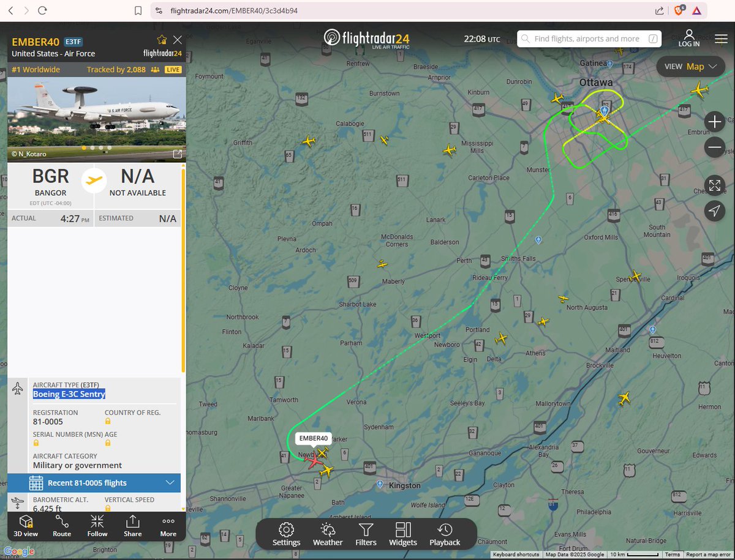Screen dimensions: 735x560
Task: Show the Route of the flight
Action: [62, 526]
